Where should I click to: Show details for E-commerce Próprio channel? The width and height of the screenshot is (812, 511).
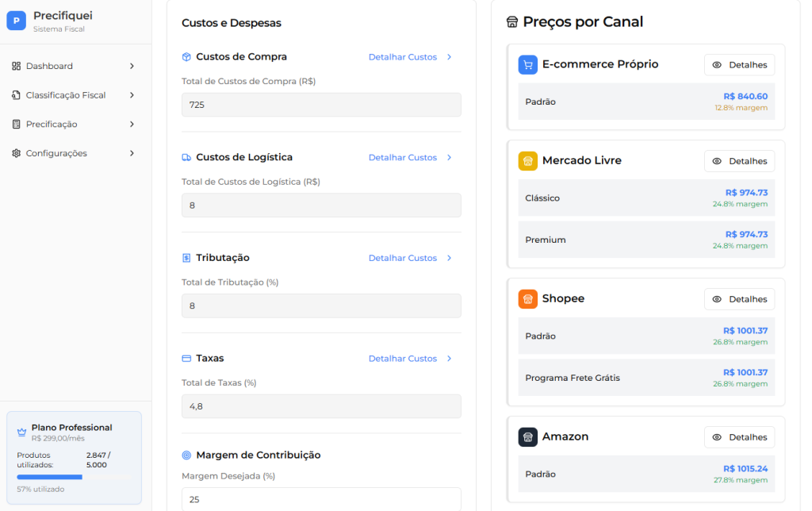tap(739, 65)
